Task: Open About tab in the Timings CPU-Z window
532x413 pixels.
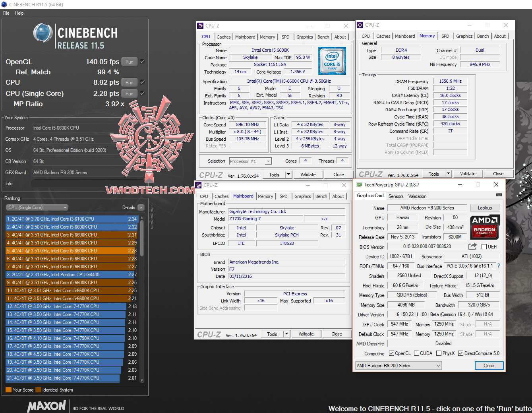Action: coord(500,36)
